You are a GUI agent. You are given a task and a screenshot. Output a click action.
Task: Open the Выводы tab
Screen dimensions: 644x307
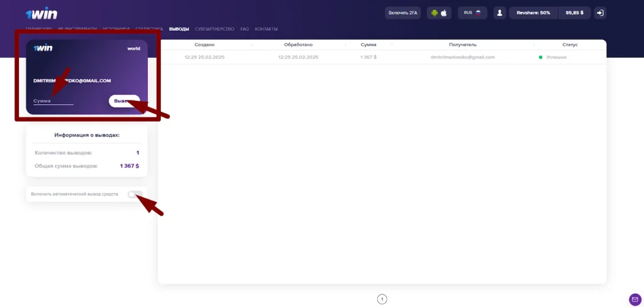[x=179, y=29]
